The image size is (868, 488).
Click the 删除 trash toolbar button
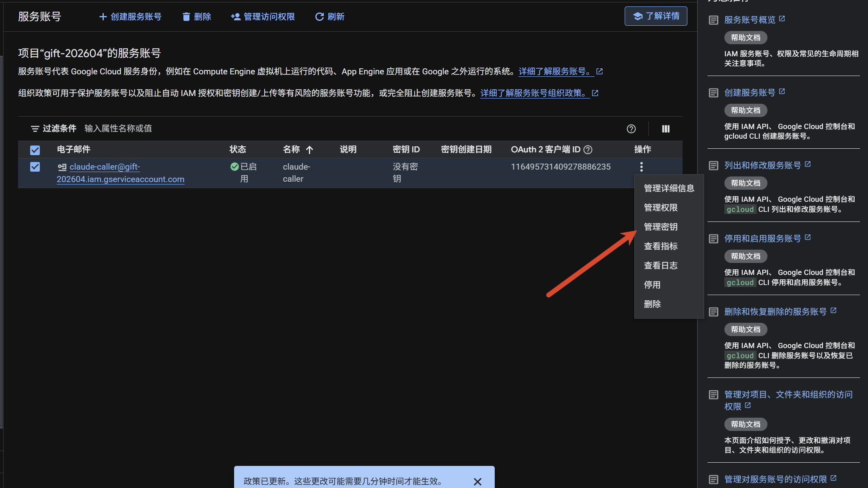point(197,16)
